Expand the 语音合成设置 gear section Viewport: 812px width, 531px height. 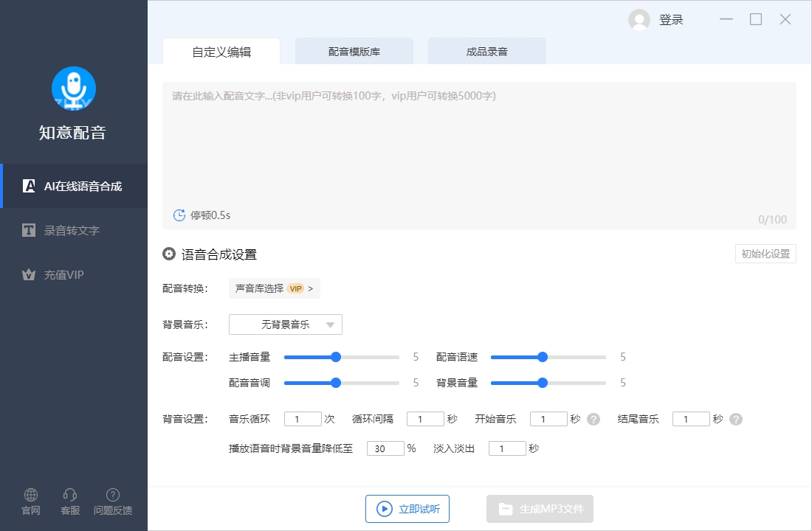(x=169, y=254)
